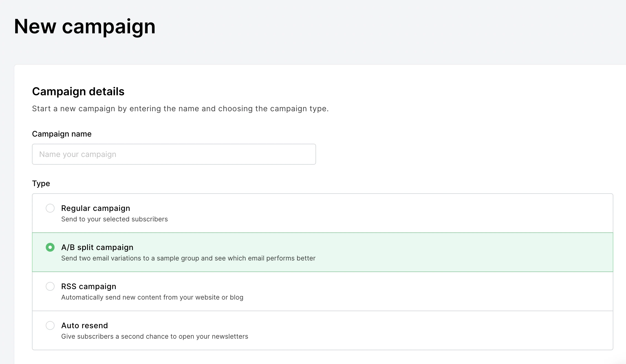Select the Regular campaign radio button
The width and height of the screenshot is (626, 364).
click(50, 208)
